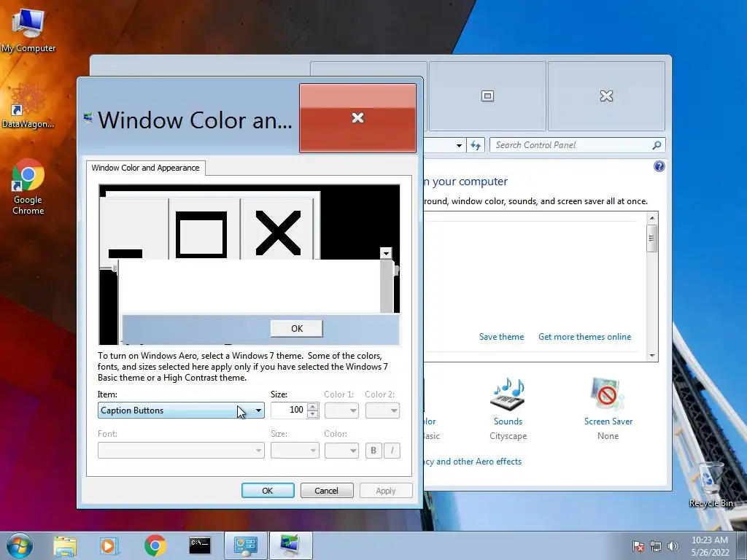Click the close X in preview pane
The image size is (747, 560).
pos(278,233)
